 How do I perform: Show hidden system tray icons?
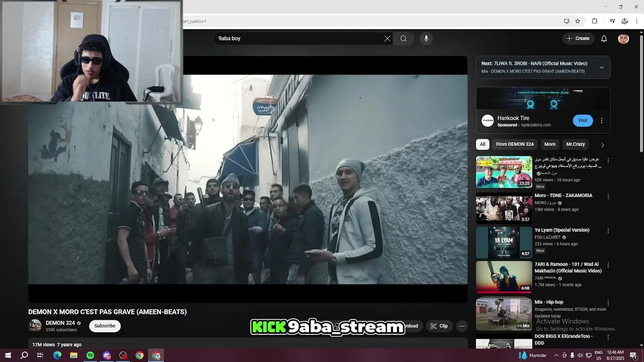(555, 355)
